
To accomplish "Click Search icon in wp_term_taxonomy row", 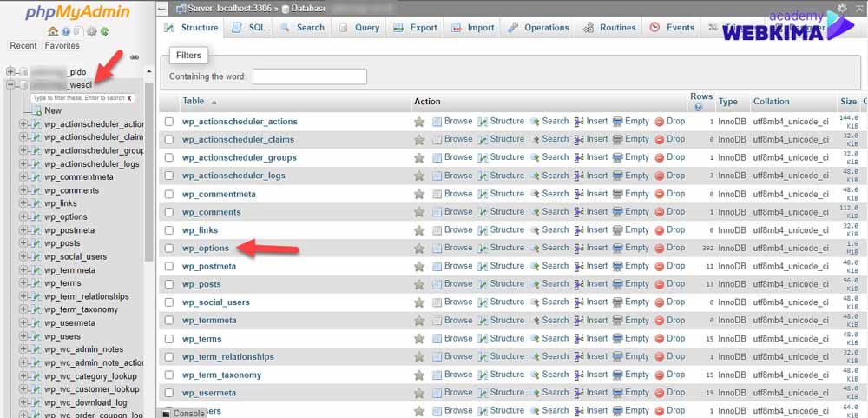I will pos(535,375).
